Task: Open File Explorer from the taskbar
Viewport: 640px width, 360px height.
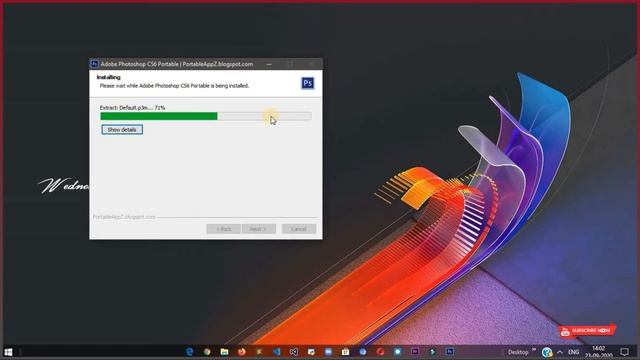Action: coord(224,352)
